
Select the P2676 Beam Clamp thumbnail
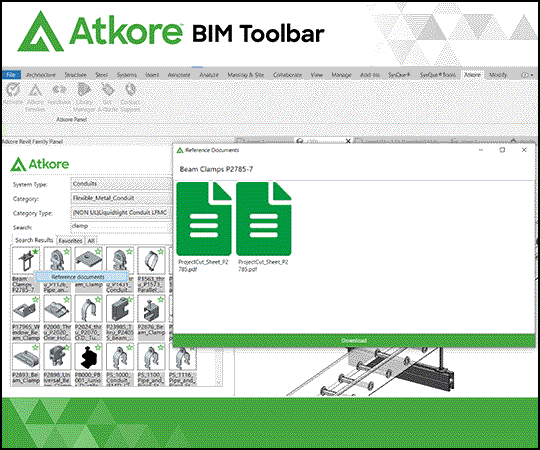tap(151, 309)
